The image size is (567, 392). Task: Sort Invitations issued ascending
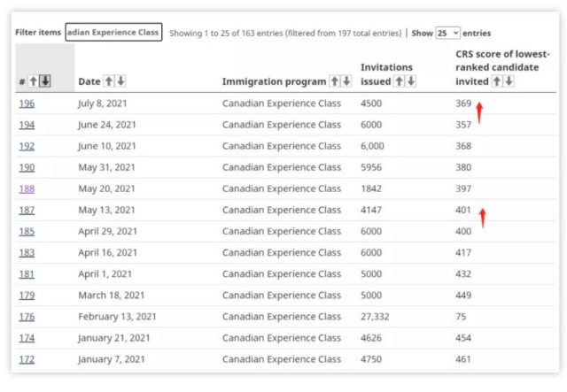(x=399, y=81)
